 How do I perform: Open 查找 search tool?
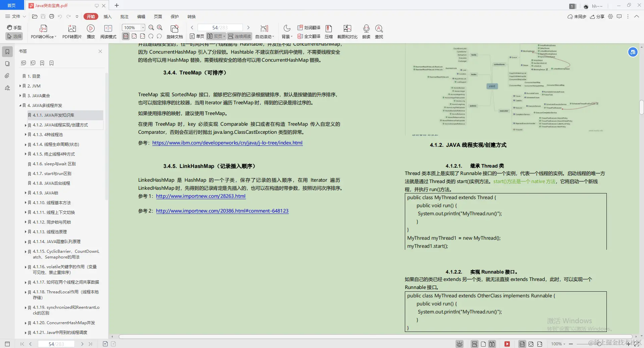379,31
